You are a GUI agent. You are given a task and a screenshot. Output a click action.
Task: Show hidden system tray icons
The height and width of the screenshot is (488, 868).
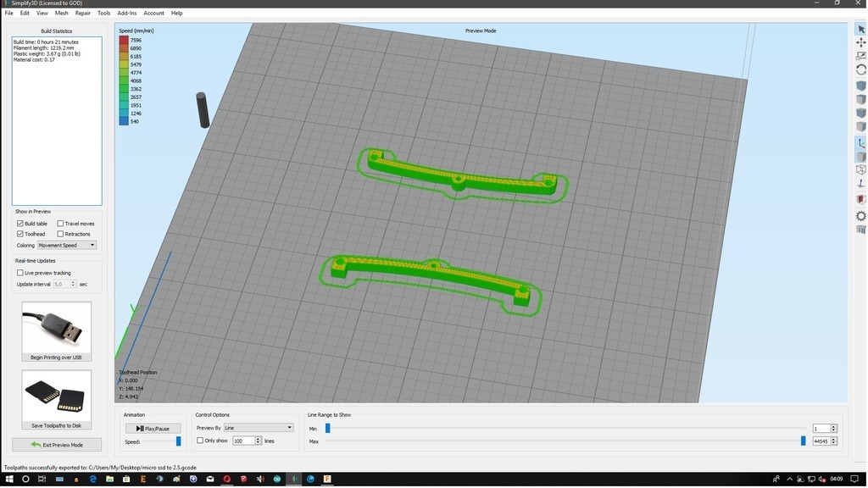coord(789,480)
